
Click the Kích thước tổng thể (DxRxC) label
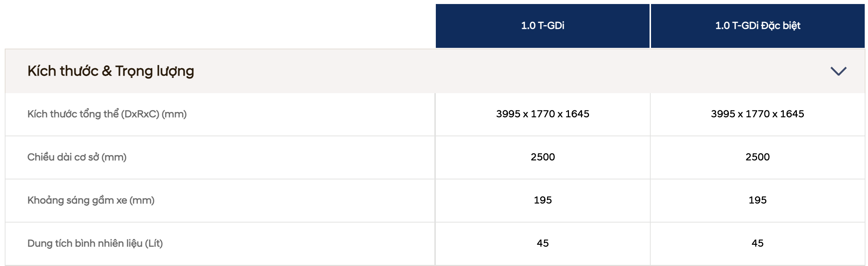click(x=107, y=114)
